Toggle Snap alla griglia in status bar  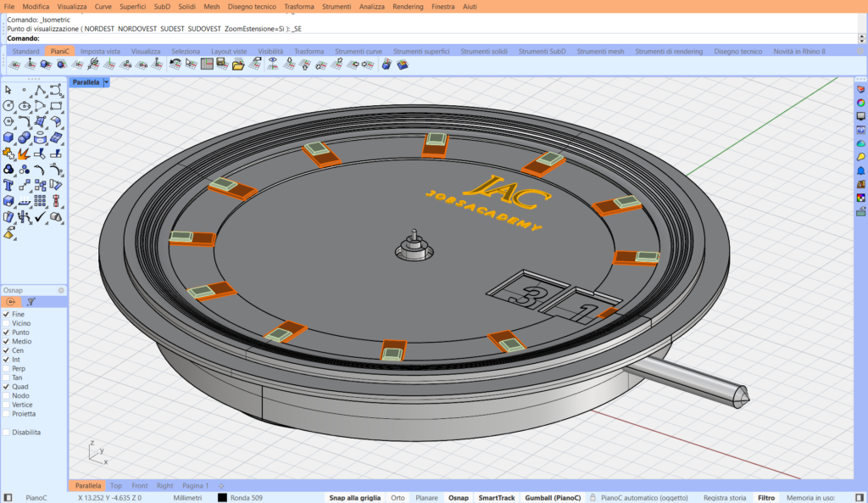355,497
